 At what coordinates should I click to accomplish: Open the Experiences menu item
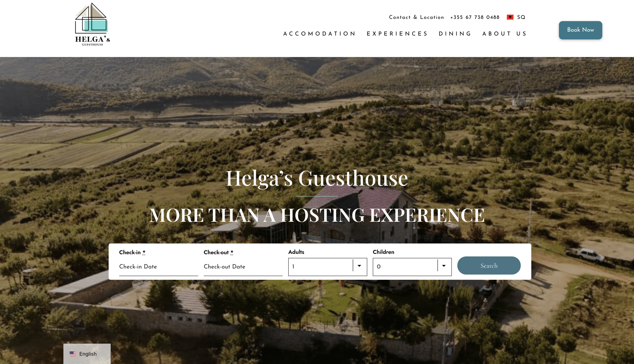point(397,34)
